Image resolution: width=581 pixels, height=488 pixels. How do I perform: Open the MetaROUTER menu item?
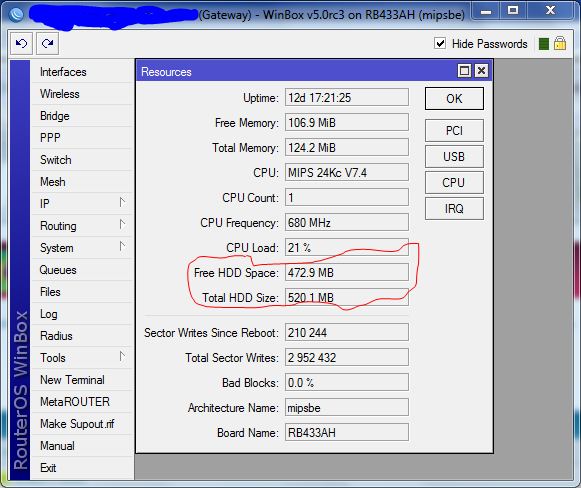point(82,402)
